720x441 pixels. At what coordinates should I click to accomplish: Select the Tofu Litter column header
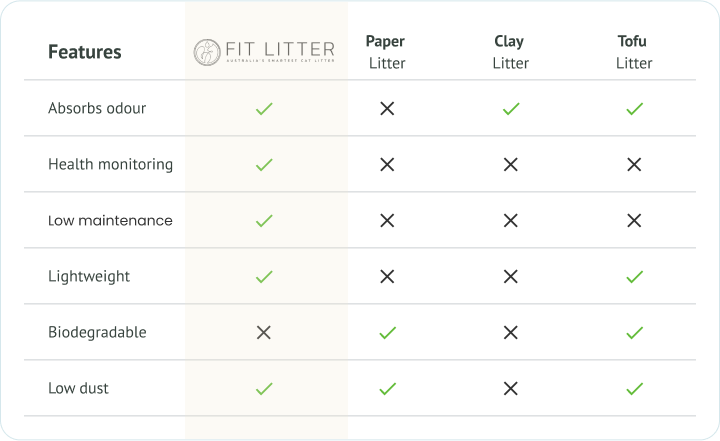(x=633, y=52)
